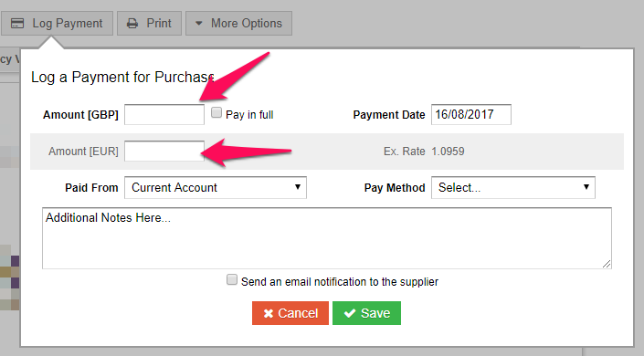Image resolution: width=644 pixels, height=356 pixels.
Task: Click the Amount [GBP] input field
Action: click(x=164, y=115)
